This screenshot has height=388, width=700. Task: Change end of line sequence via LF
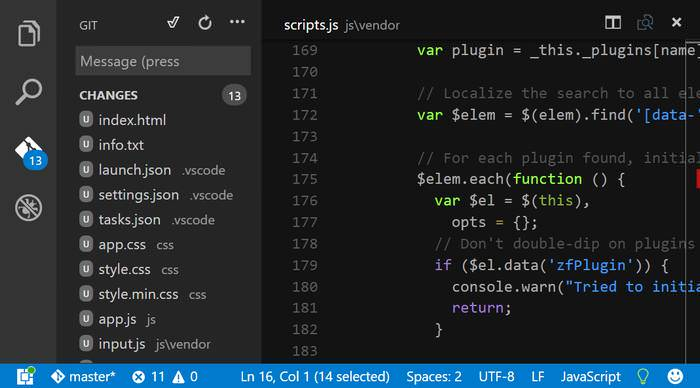(x=538, y=377)
